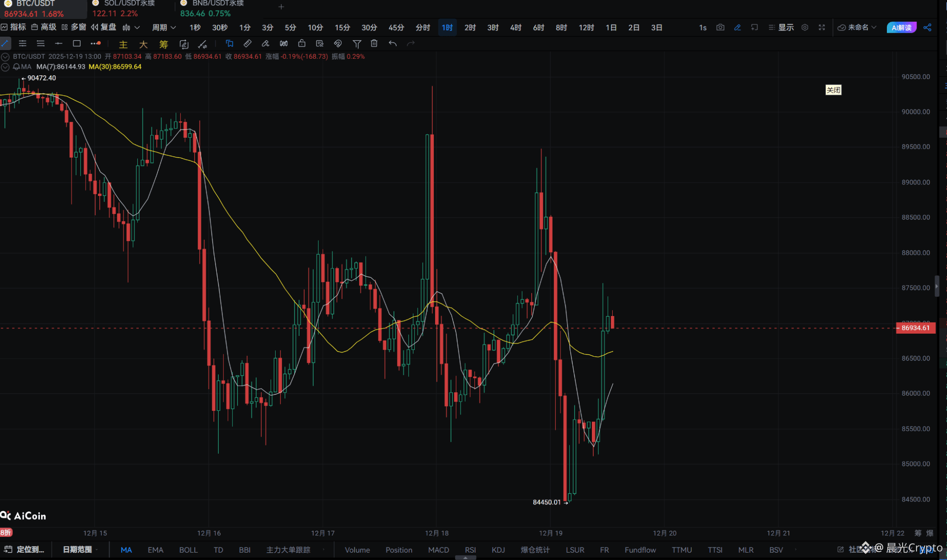This screenshot has width=947, height=560.
Task: Click the yellow 主 indicator color label
Action: click(123, 44)
